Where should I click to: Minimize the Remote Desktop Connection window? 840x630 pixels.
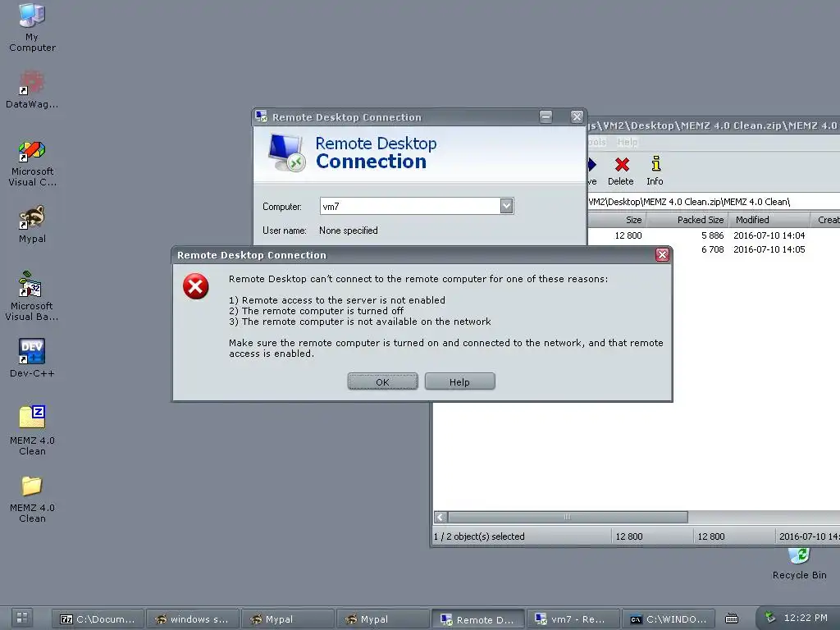click(546, 116)
